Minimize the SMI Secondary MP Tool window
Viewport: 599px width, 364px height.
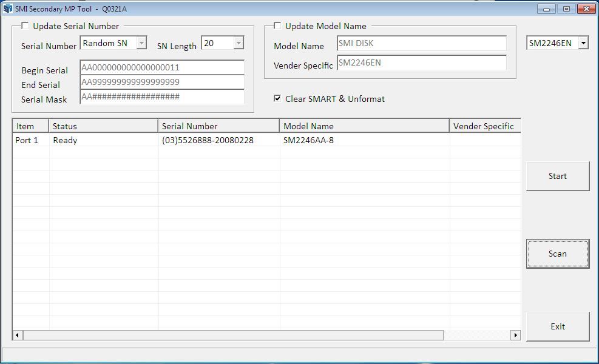coord(546,8)
